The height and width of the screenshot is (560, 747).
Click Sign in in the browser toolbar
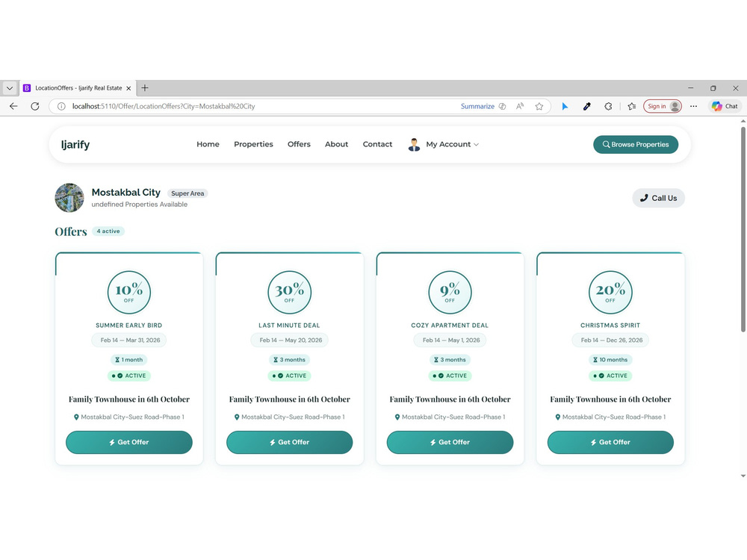tap(662, 106)
